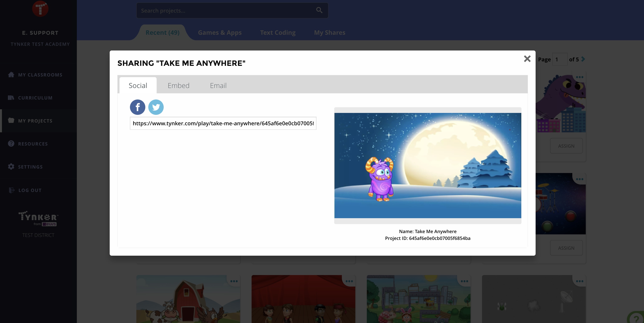Open My Classrooms home icon
The image size is (644, 323).
(x=11, y=75)
